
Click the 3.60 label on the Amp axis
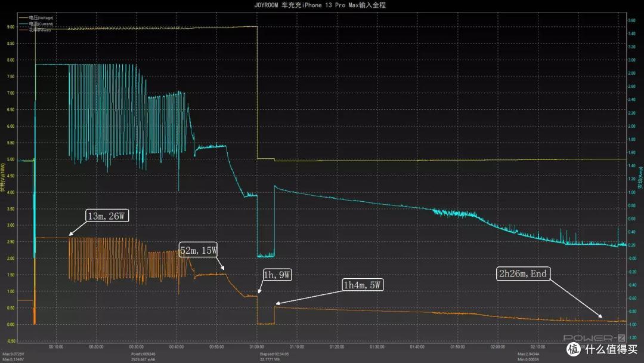click(x=631, y=20)
